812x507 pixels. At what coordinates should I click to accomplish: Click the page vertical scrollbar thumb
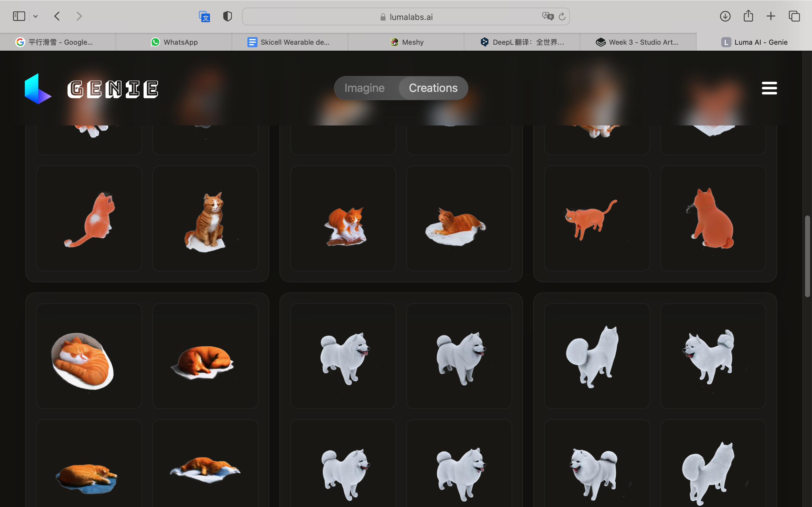[807, 257]
